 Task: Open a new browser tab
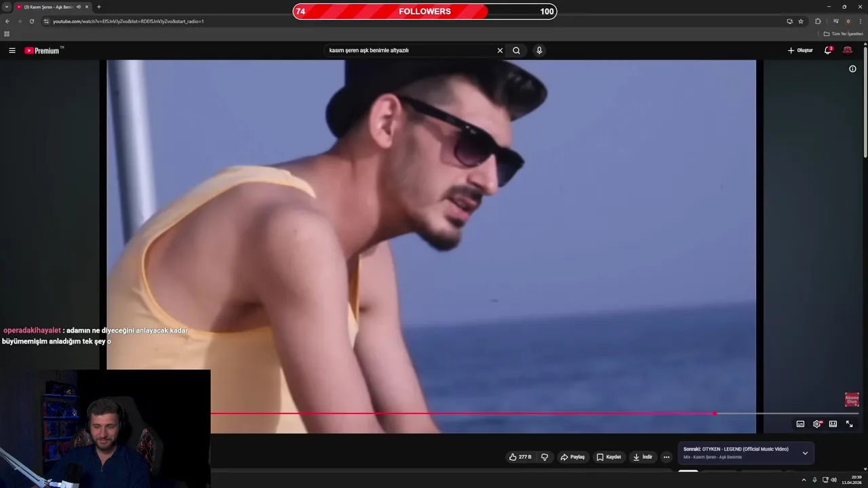coord(99,7)
